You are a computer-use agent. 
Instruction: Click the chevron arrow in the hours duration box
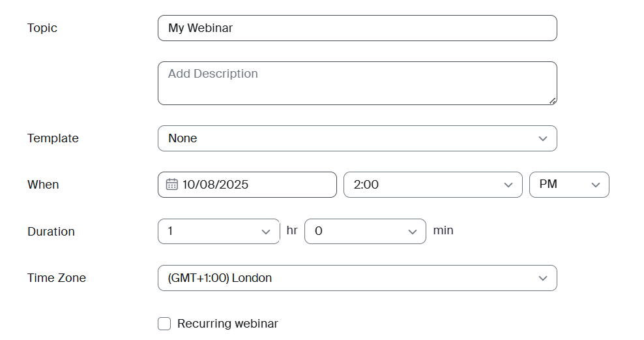[x=265, y=232]
